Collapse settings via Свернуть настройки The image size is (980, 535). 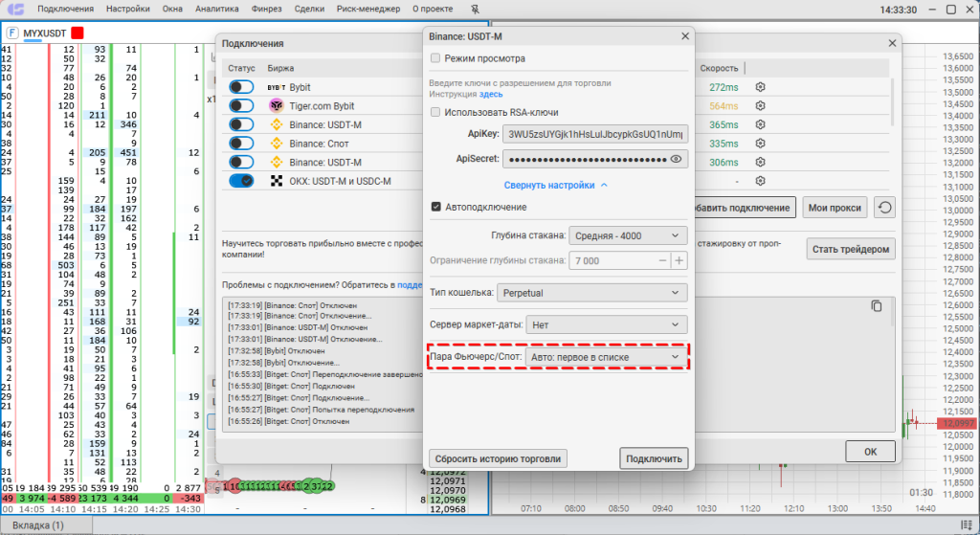557,186
